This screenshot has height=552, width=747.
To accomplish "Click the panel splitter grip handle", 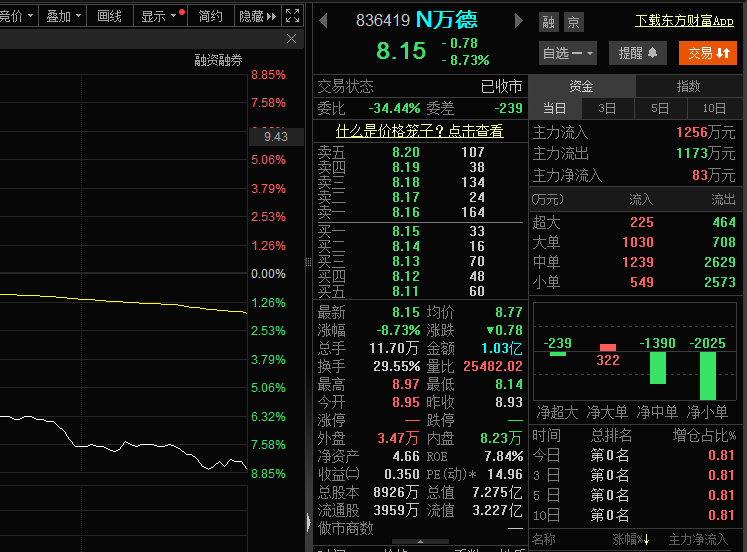I will click(308, 261).
